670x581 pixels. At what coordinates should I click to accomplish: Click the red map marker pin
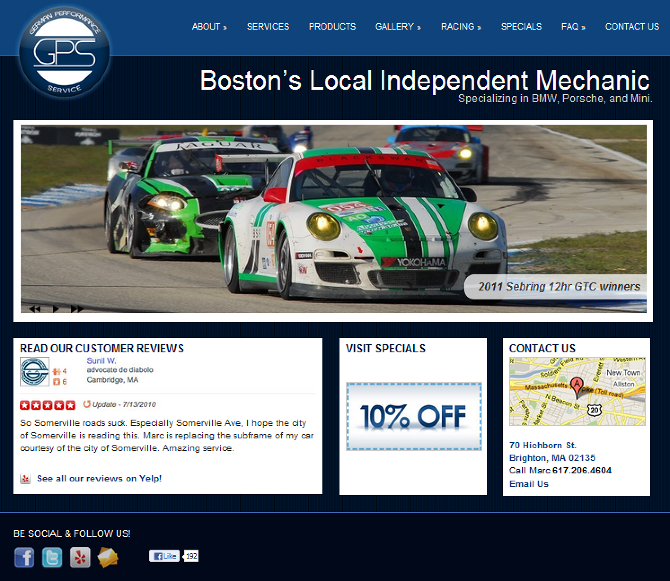pyautogui.click(x=576, y=386)
